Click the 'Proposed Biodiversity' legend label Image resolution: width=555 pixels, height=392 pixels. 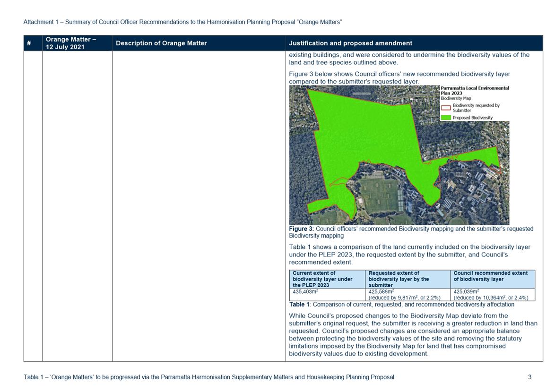point(473,118)
